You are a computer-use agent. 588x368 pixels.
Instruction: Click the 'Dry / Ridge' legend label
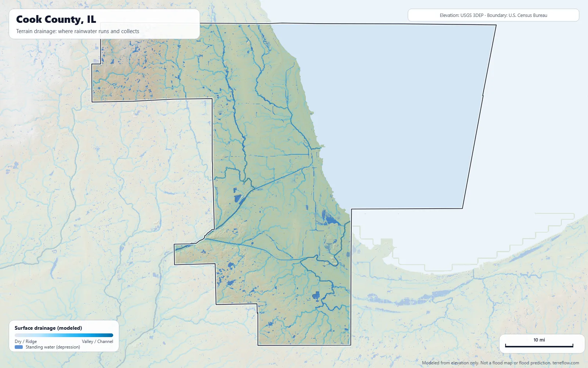(26, 342)
